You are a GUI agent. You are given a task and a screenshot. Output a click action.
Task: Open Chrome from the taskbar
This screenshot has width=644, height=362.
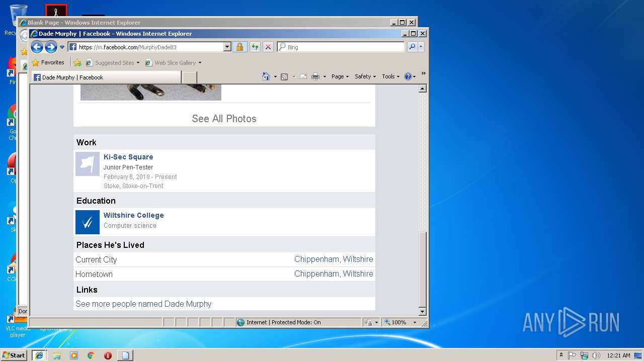[91, 355]
